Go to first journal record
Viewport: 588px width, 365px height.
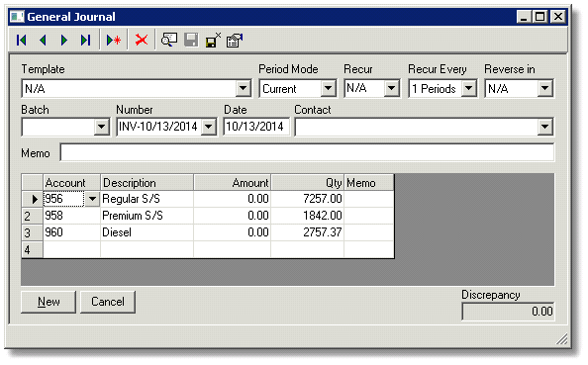tap(22, 40)
